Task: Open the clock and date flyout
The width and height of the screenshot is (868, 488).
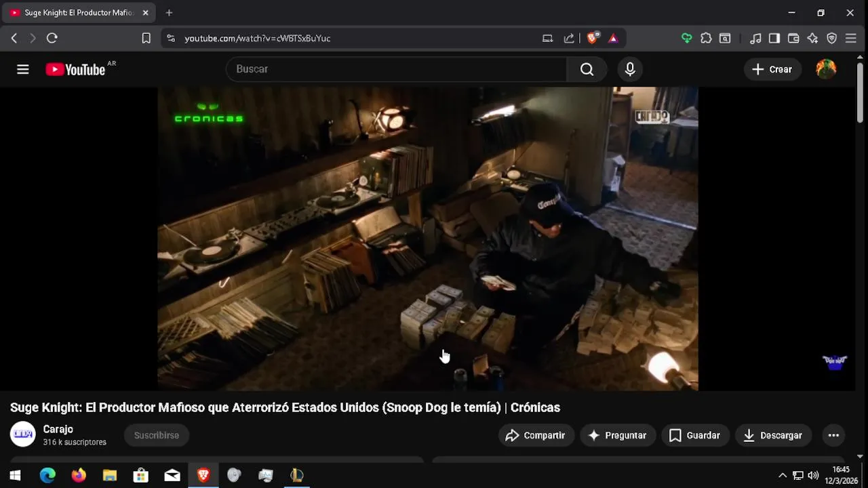Action: pyautogui.click(x=841, y=475)
